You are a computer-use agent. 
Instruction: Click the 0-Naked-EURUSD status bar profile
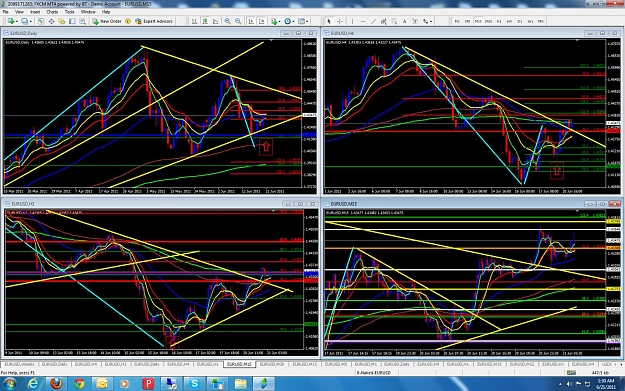373,373
